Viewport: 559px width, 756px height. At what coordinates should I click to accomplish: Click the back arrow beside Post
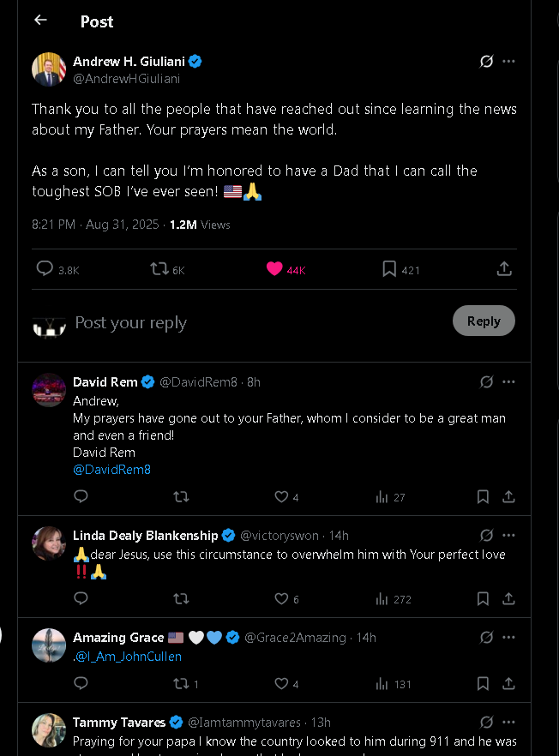[40, 20]
